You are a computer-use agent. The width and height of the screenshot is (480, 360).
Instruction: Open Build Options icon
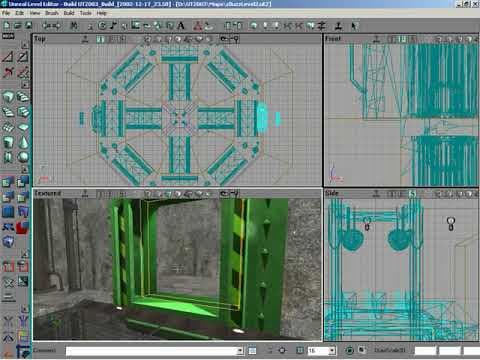(x=322, y=26)
